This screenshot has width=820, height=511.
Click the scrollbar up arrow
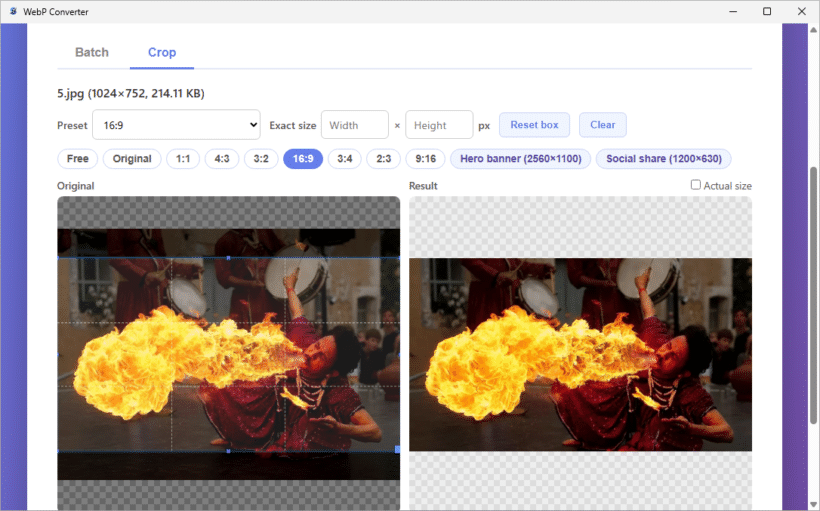[x=813, y=29]
